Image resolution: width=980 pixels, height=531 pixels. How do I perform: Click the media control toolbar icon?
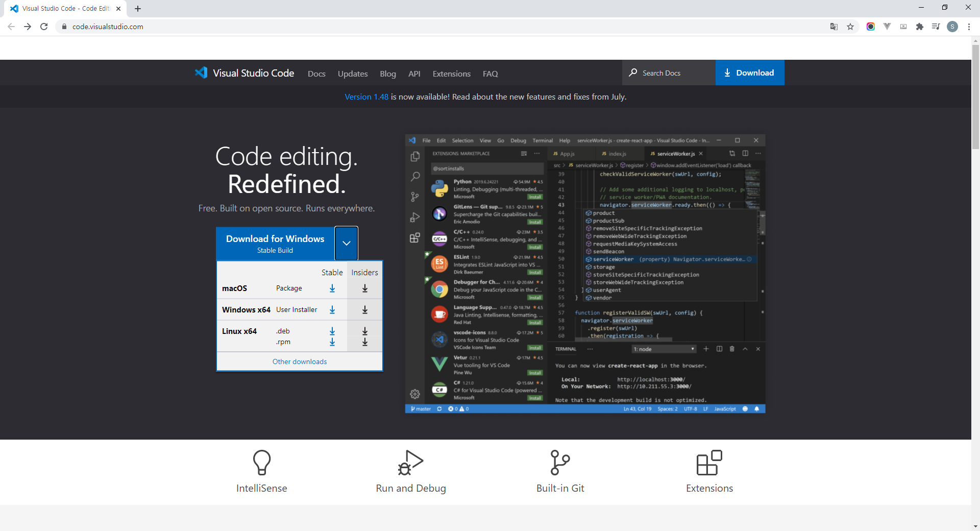pos(936,27)
